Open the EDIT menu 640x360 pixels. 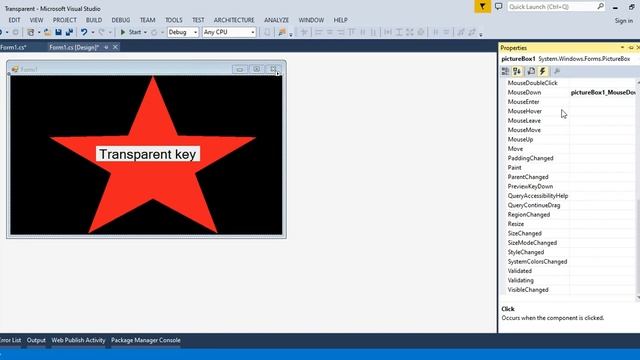click(14, 20)
